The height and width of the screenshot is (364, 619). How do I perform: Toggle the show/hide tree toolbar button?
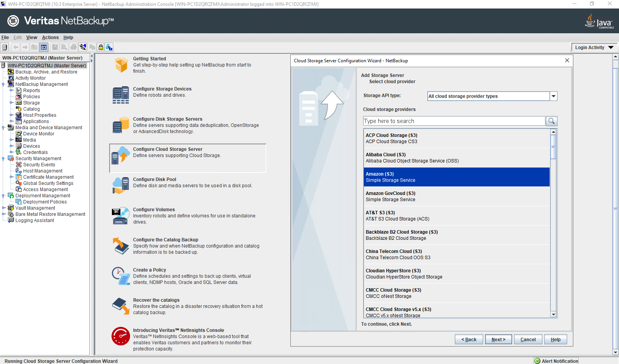[44, 47]
